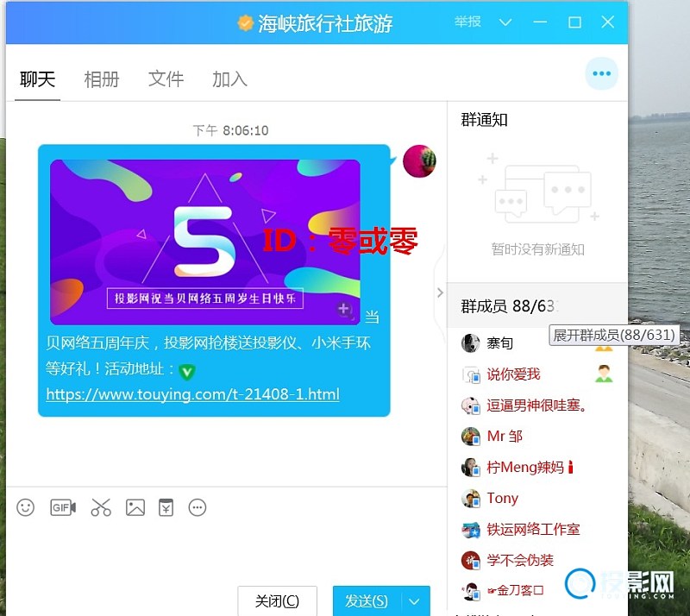The height and width of the screenshot is (616, 690).
Task: Click the avatar of Mr 邹
Action: (x=470, y=436)
